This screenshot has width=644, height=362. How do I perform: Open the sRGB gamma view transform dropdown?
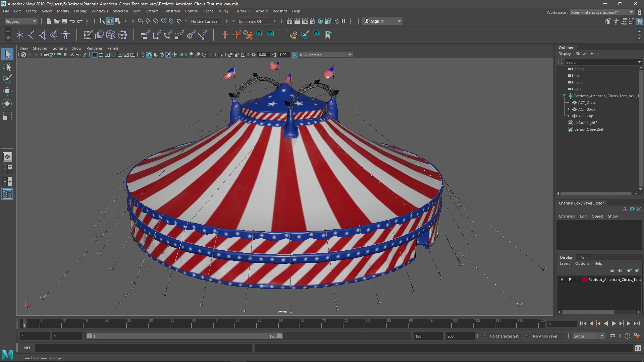click(x=350, y=55)
